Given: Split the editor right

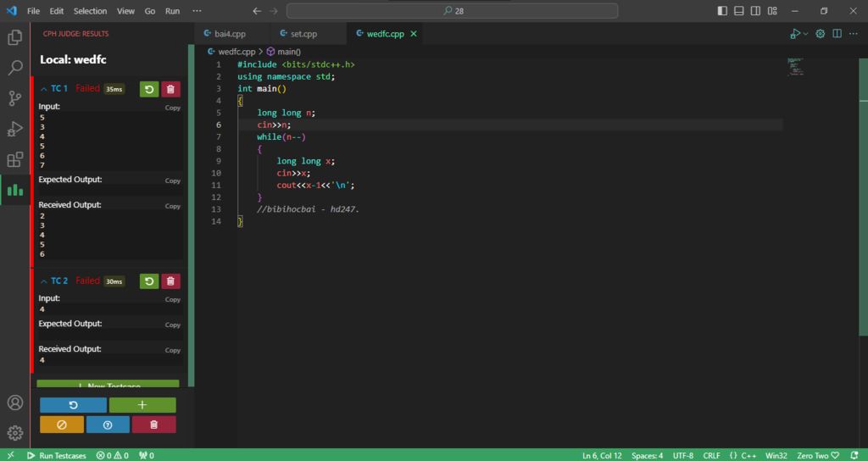Looking at the screenshot, I should point(837,34).
